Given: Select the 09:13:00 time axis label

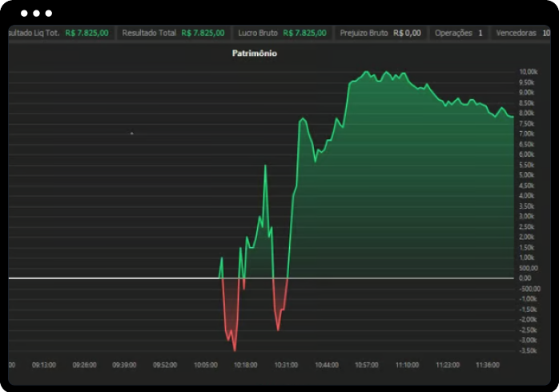Looking at the screenshot, I should (x=43, y=365).
